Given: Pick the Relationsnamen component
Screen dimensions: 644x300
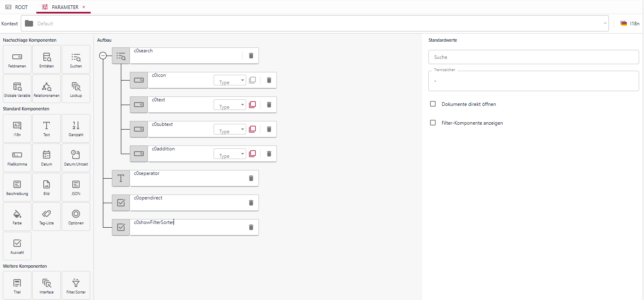Looking at the screenshot, I should [x=47, y=89].
